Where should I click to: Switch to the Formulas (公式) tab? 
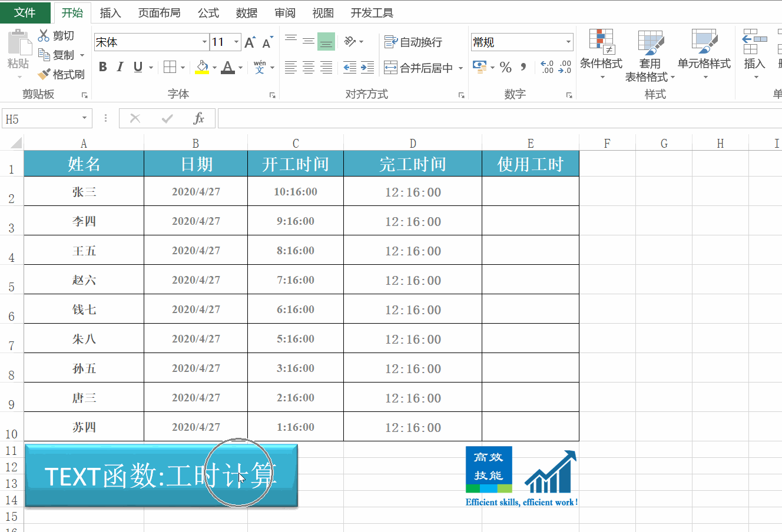pyautogui.click(x=208, y=13)
